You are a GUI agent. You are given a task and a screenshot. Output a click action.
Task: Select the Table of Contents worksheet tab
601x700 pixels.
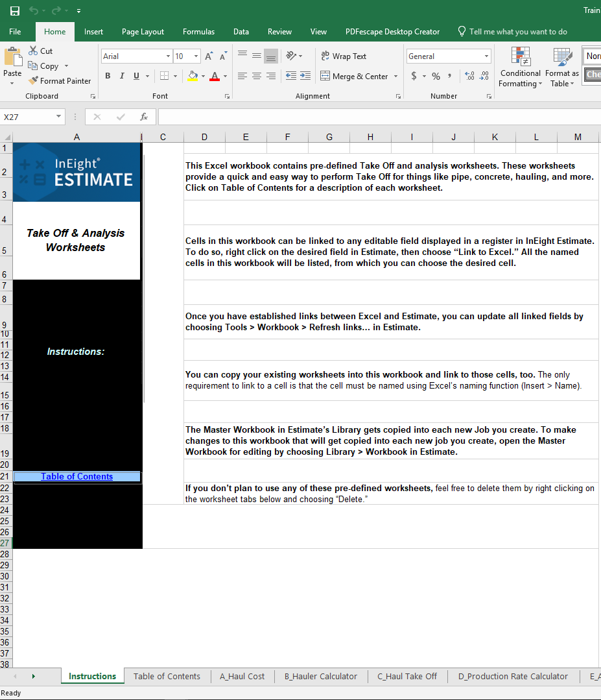(167, 676)
